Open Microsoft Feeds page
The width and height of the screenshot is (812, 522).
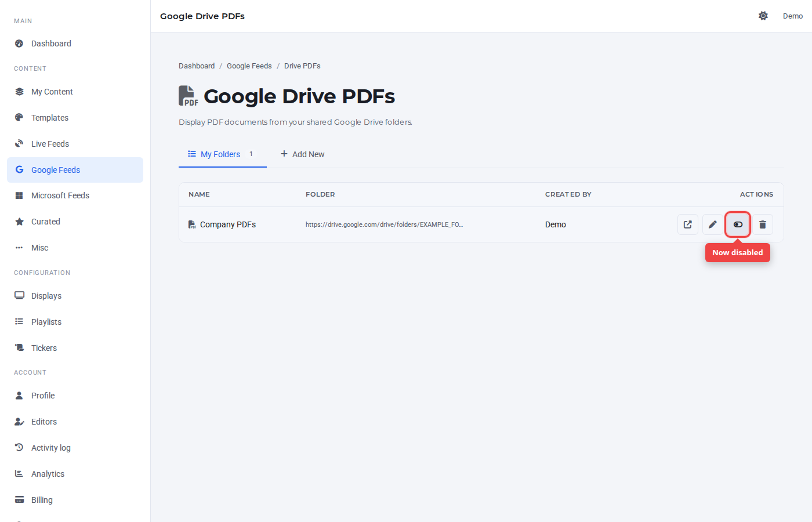[x=75, y=195]
